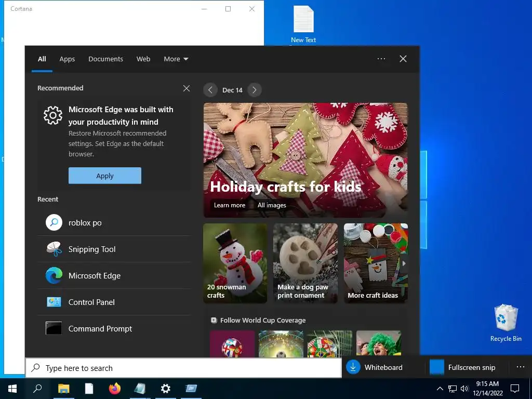The width and height of the screenshot is (532, 399).
Task: Select the New Text document desktop icon
Action: point(303,24)
